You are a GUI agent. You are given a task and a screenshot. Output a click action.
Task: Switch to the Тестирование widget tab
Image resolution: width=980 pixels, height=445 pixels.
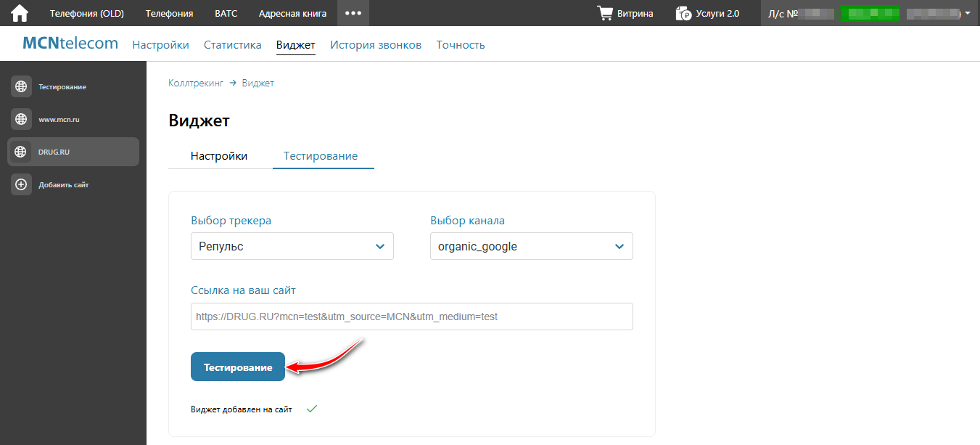(321, 156)
